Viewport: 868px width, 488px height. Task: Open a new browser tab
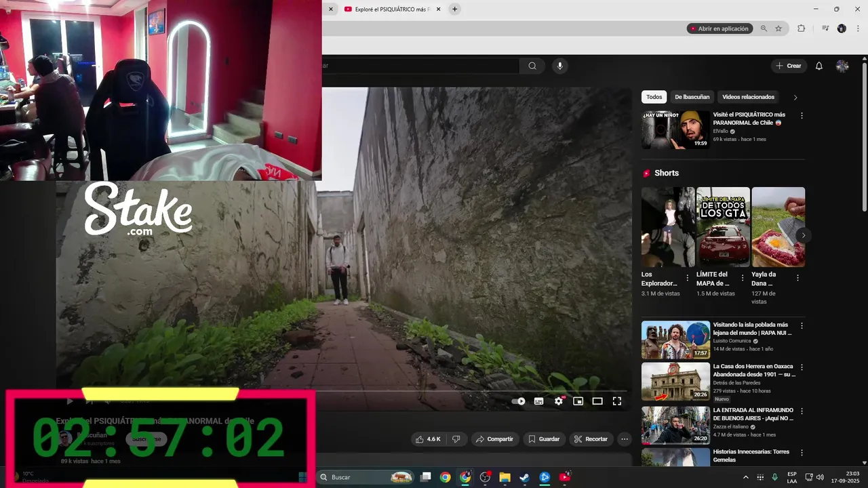[x=455, y=9]
